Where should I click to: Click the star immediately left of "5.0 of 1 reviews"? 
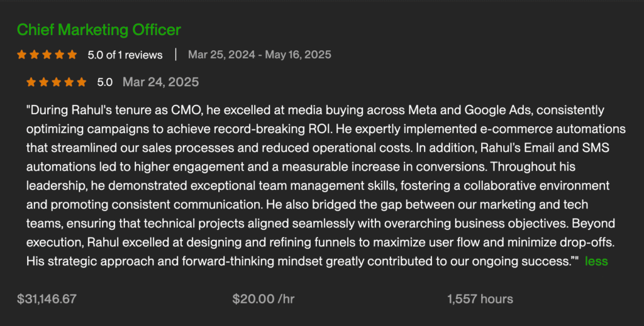click(72, 55)
